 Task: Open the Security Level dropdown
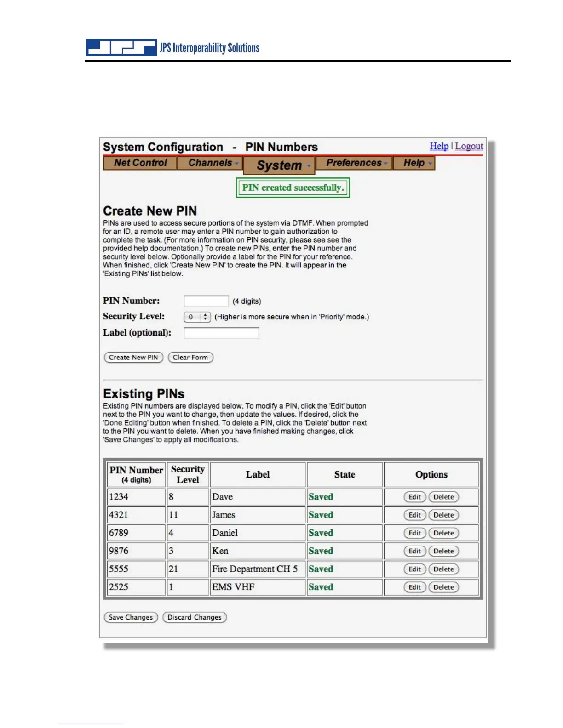197,317
